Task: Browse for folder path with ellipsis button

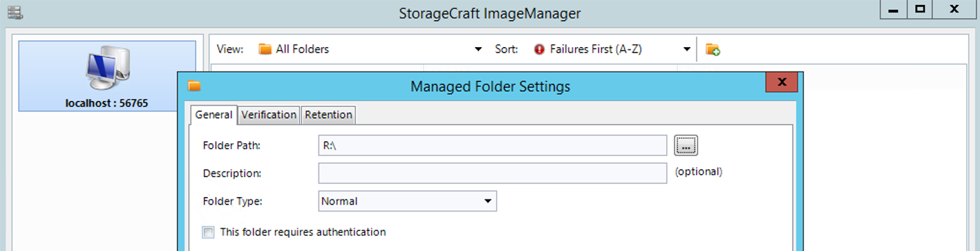Action: (x=686, y=145)
